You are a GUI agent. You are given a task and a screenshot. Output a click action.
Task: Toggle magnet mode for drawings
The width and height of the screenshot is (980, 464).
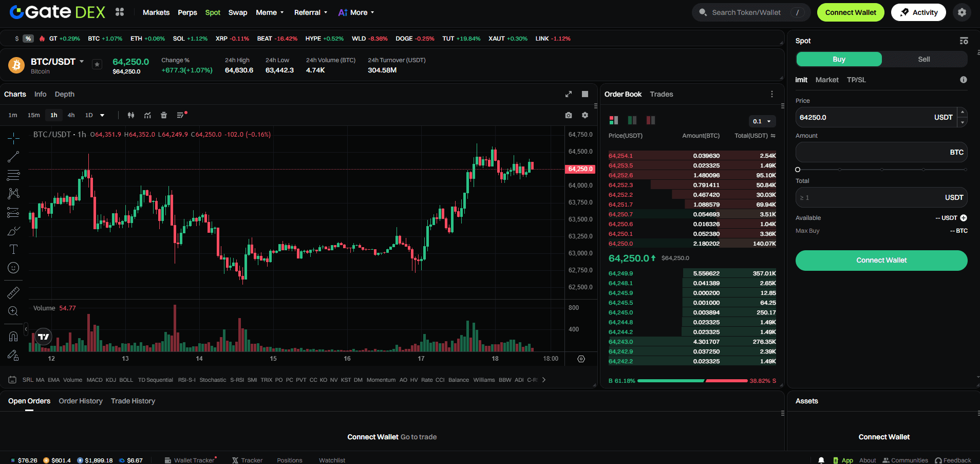[x=13, y=337]
